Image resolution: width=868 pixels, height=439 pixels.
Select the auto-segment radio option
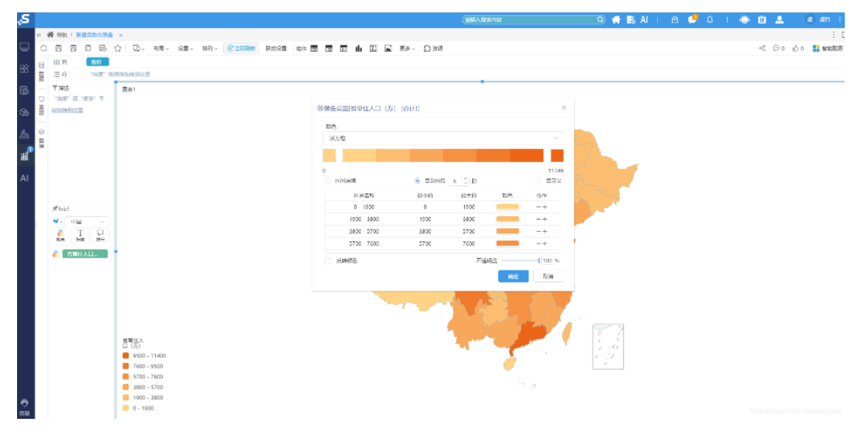(418, 181)
